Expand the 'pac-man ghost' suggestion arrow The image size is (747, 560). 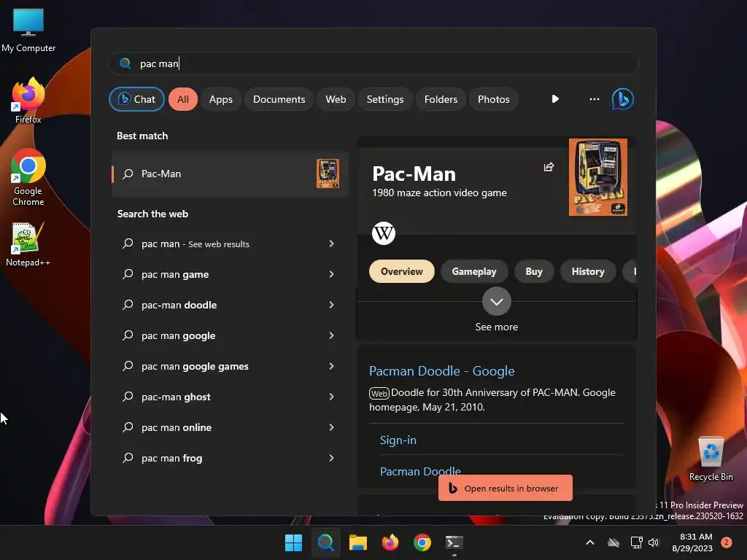pos(331,397)
